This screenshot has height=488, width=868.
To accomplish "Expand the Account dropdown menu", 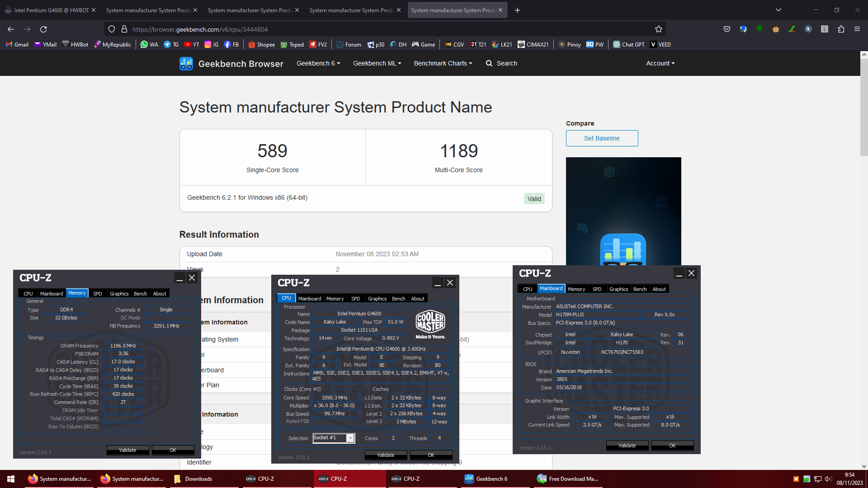I will click(x=660, y=63).
